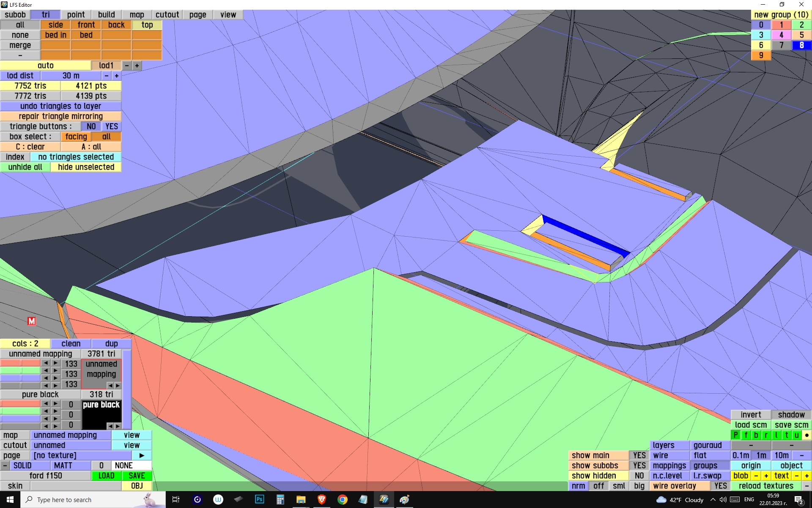
Task: Open Photoshop from the taskbar
Action: (259, 500)
